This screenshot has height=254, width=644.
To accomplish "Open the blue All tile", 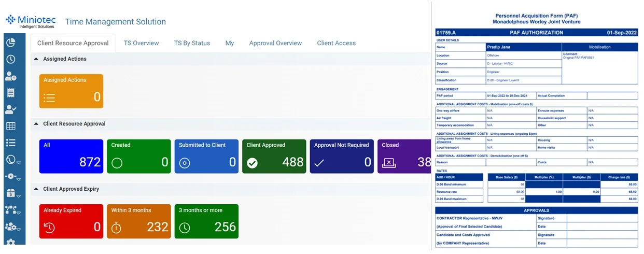I will [x=71, y=156].
